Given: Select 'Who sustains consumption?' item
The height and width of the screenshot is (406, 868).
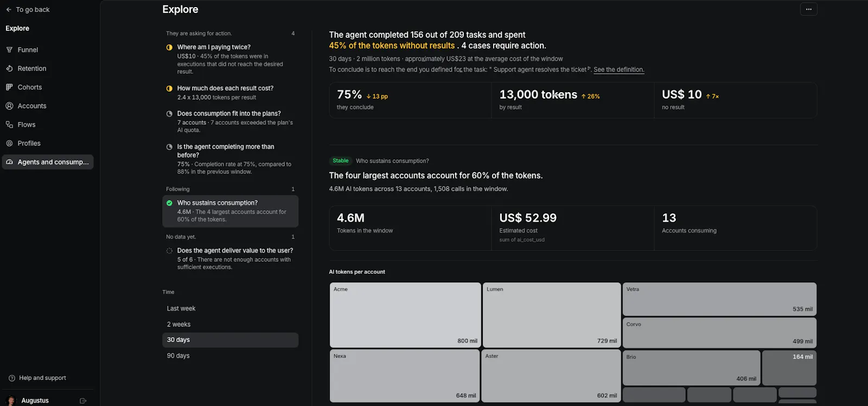Looking at the screenshot, I should pyautogui.click(x=230, y=211).
